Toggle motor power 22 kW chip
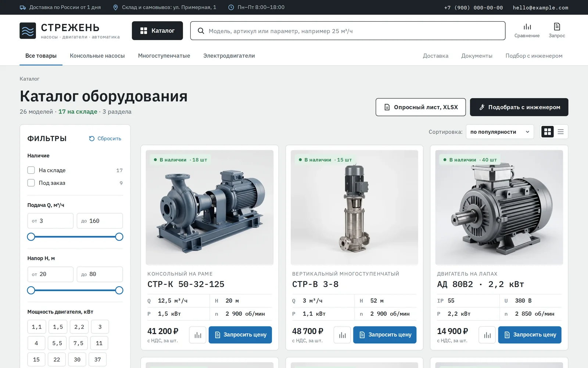Screen dimensions: 588x368 click(57, 360)
